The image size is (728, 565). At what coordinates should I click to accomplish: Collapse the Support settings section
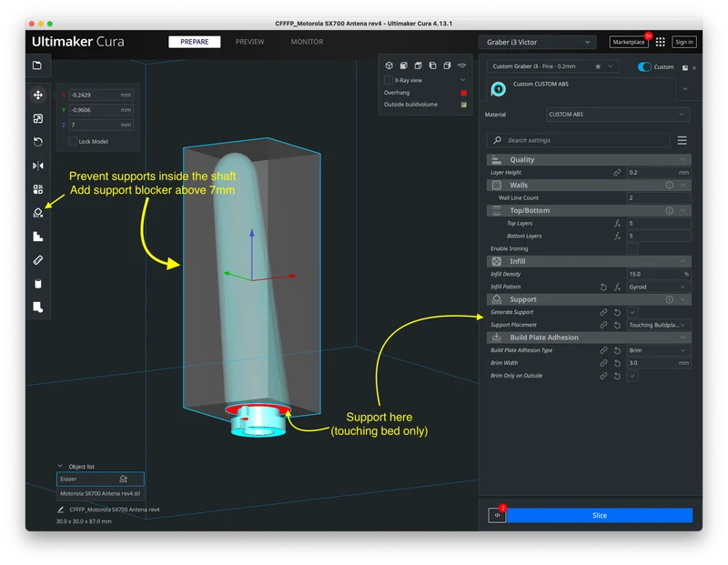[589, 299]
